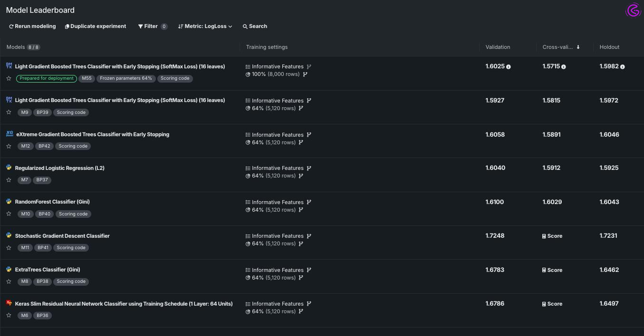Click the clock icon showing 100% sample size
This screenshot has height=336, width=644.
pyautogui.click(x=248, y=74)
